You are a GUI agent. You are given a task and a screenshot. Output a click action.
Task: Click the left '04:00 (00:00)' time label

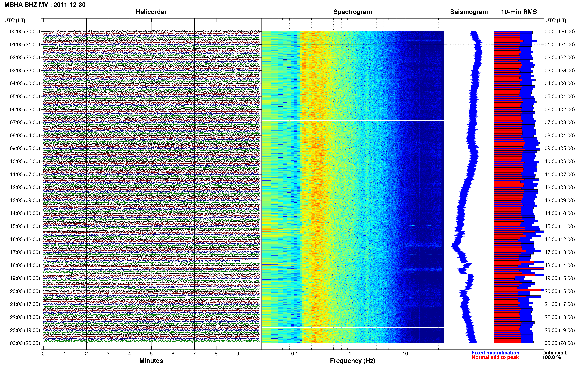[25, 83]
